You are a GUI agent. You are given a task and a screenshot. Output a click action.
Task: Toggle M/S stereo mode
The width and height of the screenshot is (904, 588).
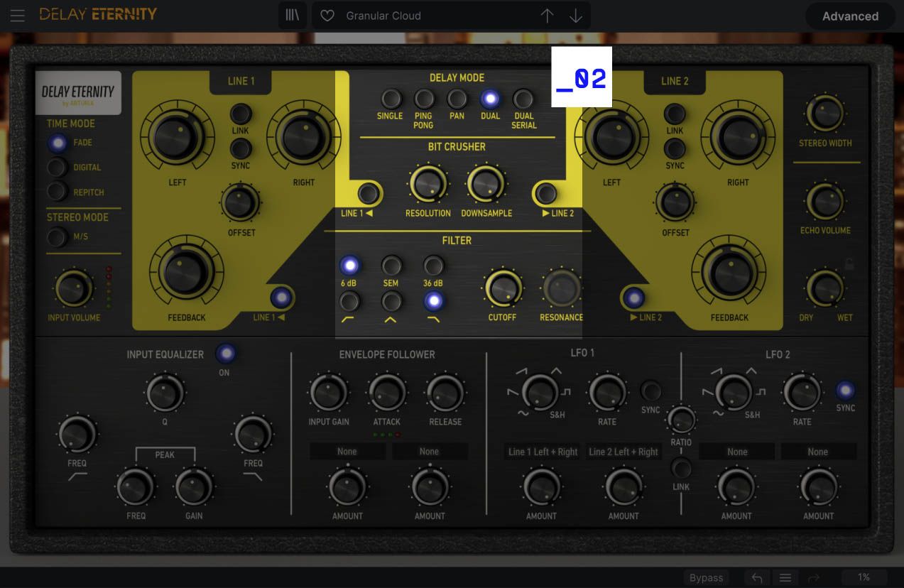coord(58,236)
